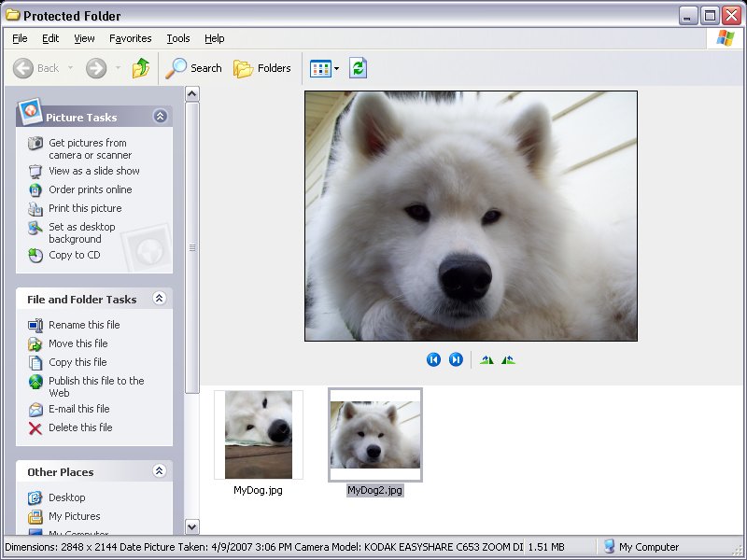The image size is (747, 560).
Task: Go to previous image in filmstrip
Action: pos(433,359)
